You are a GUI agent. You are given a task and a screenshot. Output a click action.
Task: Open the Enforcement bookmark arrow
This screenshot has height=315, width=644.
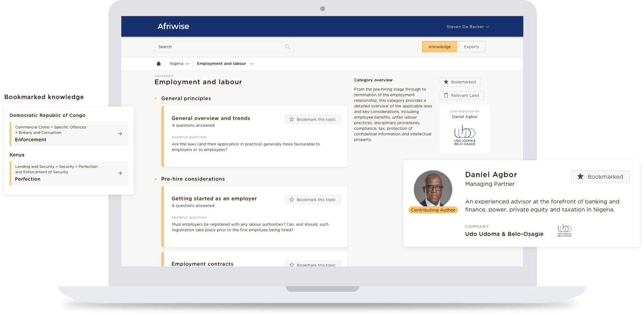coord(120,134)
